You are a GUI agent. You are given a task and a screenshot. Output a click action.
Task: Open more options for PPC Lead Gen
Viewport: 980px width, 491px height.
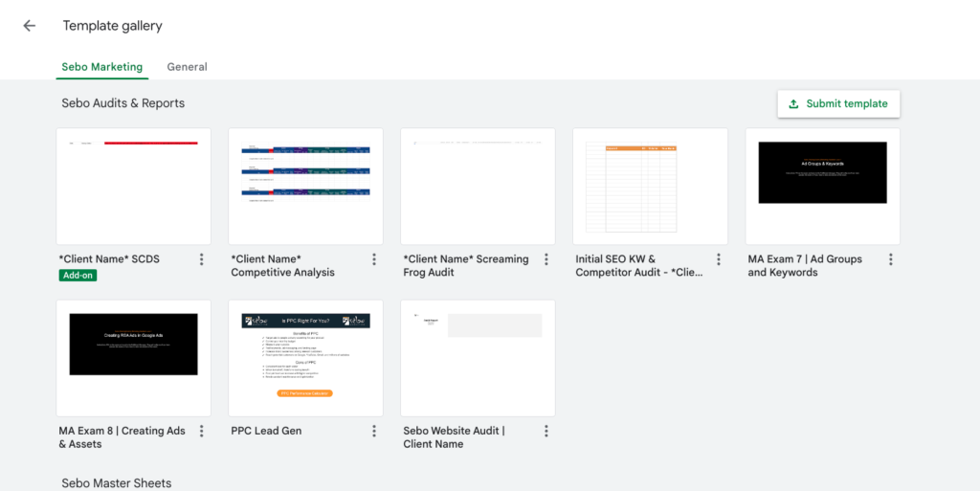pyautogui.click(x=374, y=431)
